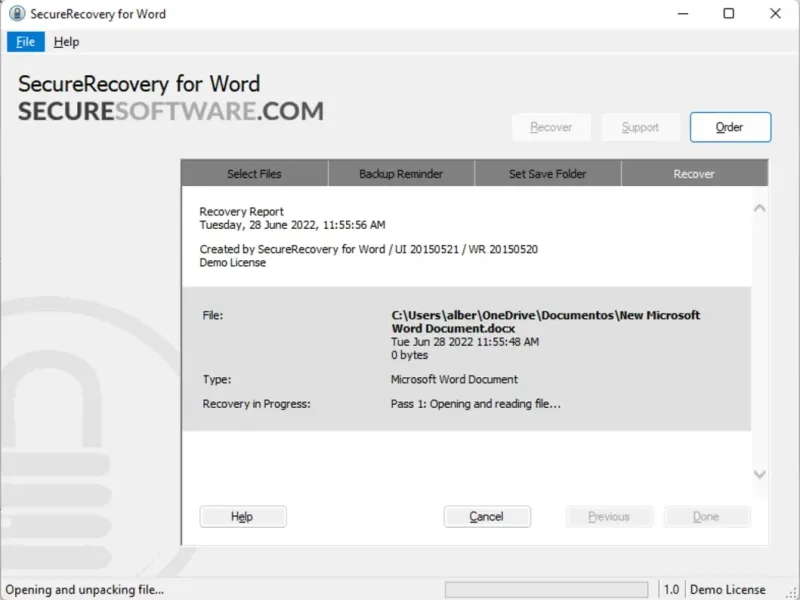This screenshot has width=800, height=600.
Task: Click 'Tuesday, 28 June 2022, 11:55:56 AM' text
Action: click(x=292, y=224)
